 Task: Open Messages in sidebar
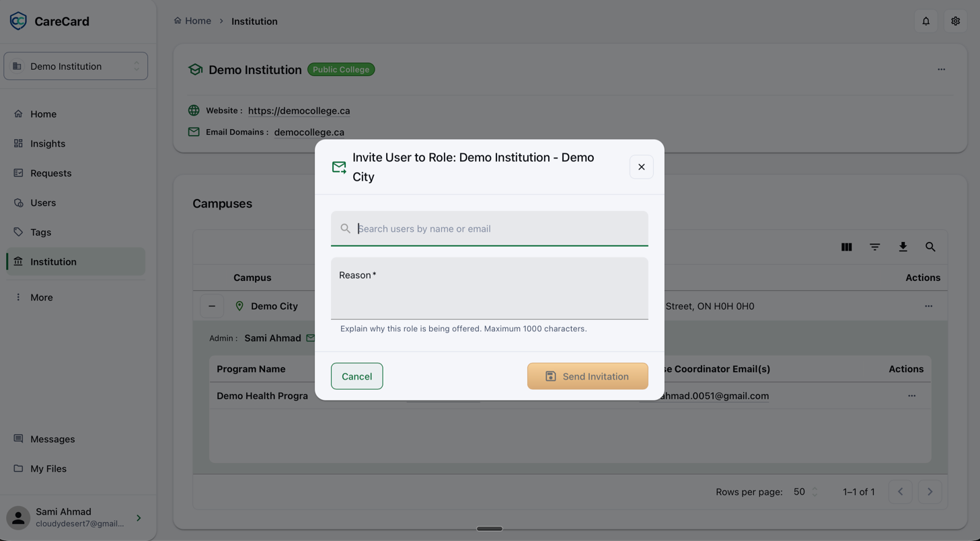coord(76,439)
